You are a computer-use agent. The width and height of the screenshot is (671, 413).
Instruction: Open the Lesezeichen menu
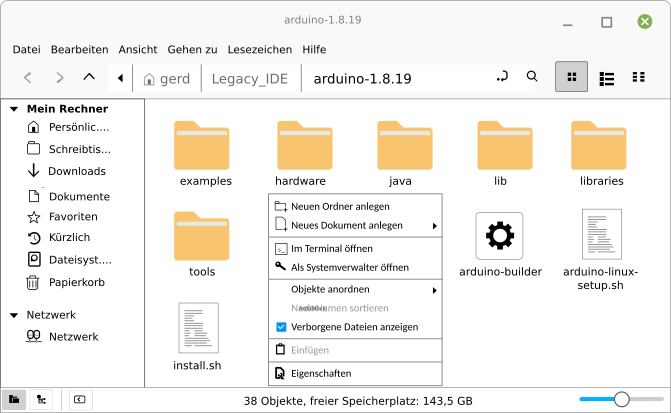pos(258,49)
